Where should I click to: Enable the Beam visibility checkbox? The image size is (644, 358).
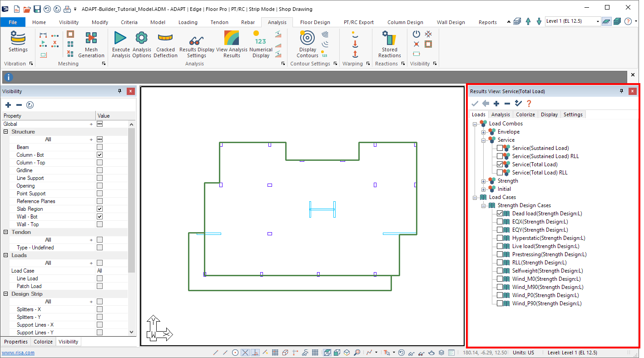coord(99,147)
